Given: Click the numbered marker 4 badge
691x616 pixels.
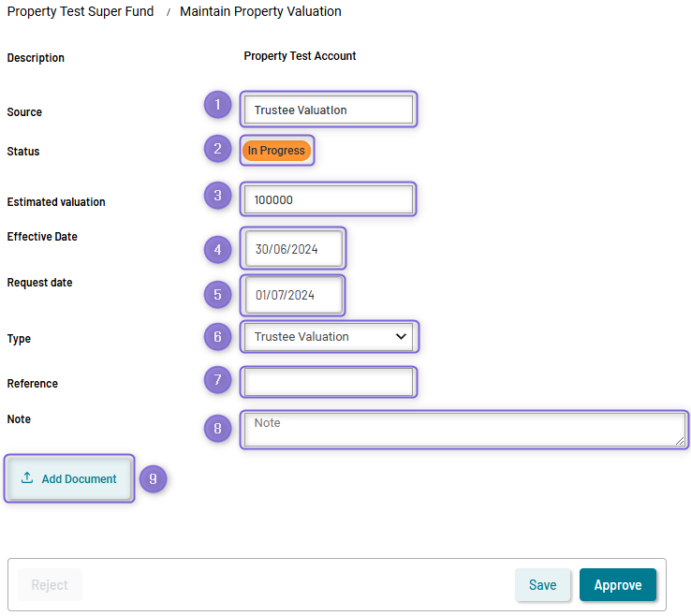Looking at the screenshot, I should tap(217, 250).
